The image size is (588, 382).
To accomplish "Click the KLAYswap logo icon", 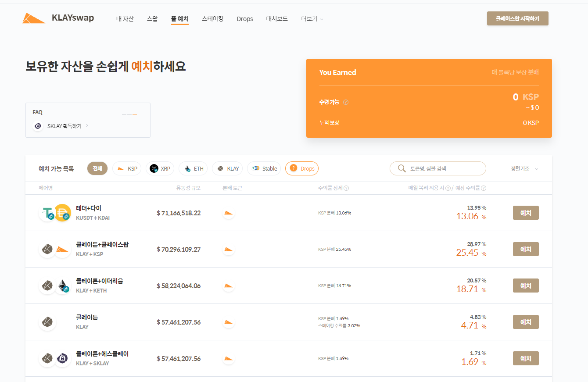I will point(34,18).
